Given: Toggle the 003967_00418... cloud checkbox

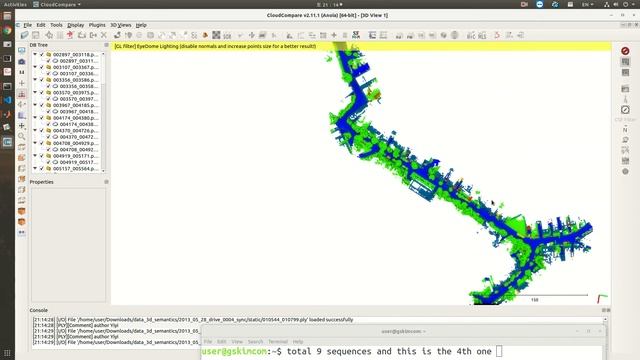Looking at the screenshot, I should (x=48, y=111).
